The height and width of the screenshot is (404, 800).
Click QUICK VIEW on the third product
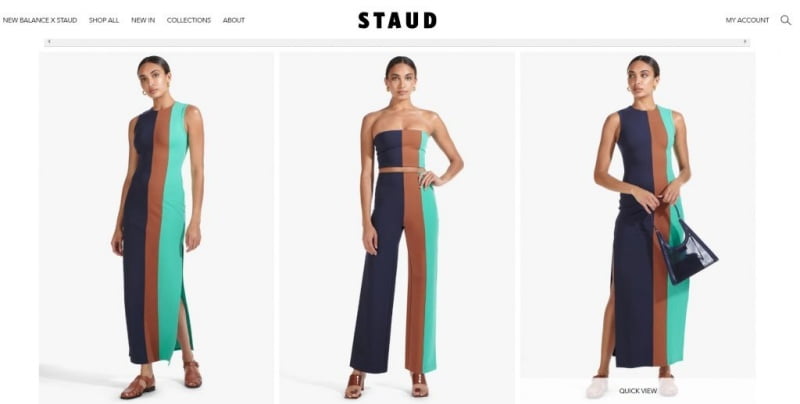point(638,391)
